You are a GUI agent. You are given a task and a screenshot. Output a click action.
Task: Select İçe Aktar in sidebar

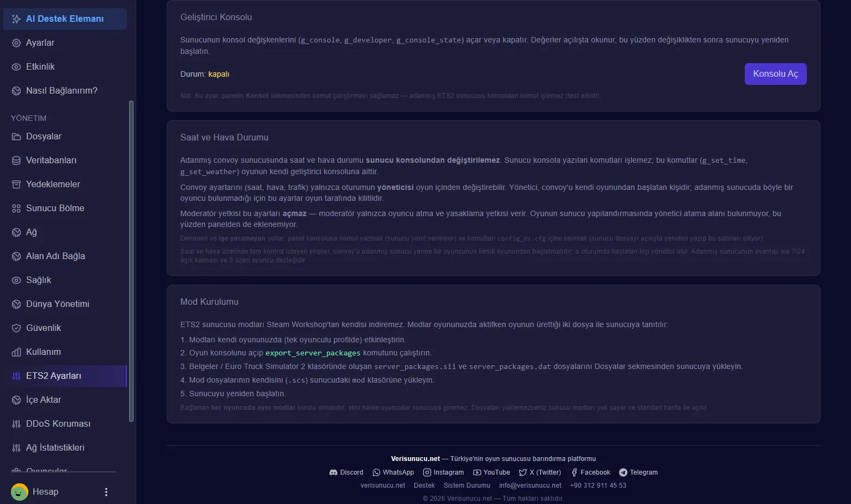[65, 400]
